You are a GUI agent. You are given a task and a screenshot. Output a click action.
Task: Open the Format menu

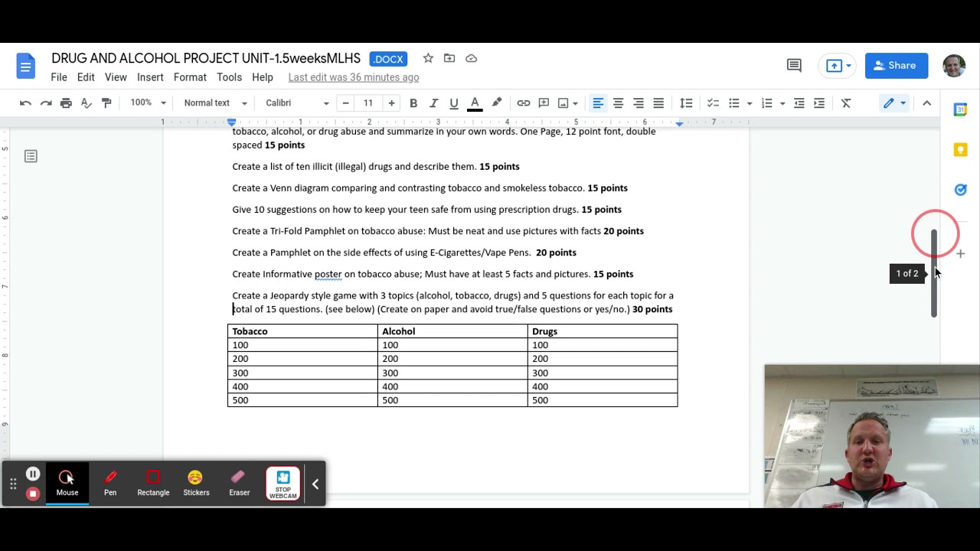point(190,77)
